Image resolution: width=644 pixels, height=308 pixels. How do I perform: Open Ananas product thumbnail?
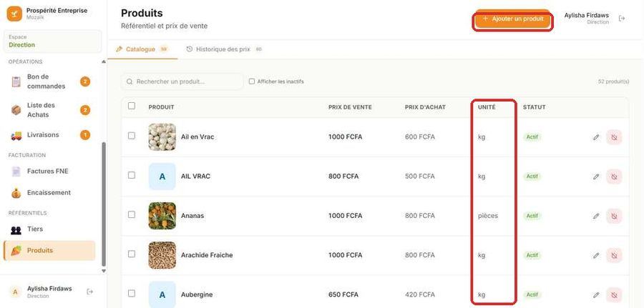pos(162,216)
